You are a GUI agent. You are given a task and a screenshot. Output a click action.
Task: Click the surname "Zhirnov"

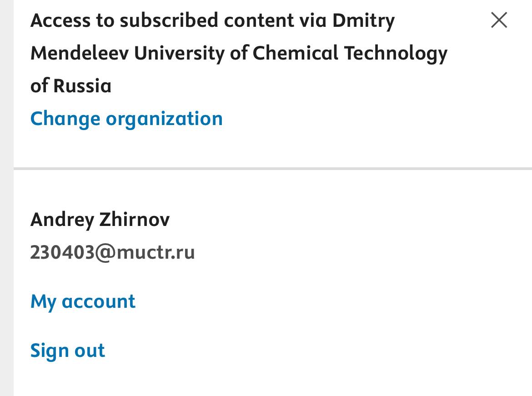coord(135,220)
